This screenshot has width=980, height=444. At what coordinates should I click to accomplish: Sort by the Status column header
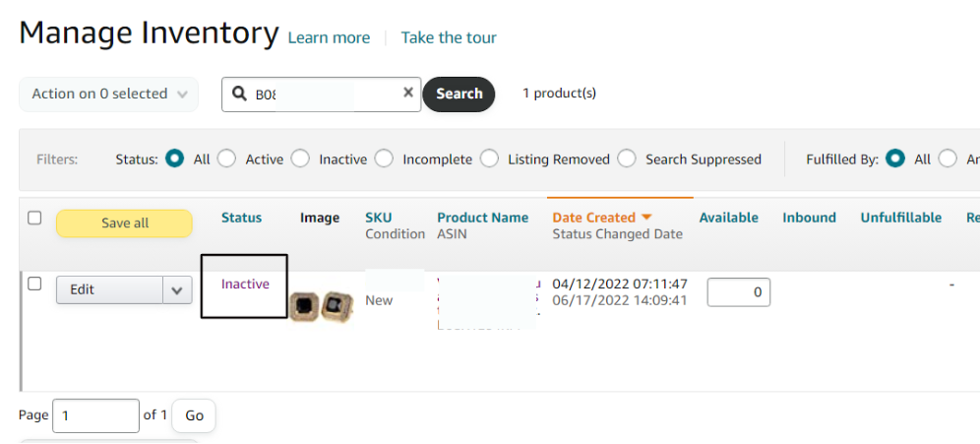click(241, 218)
